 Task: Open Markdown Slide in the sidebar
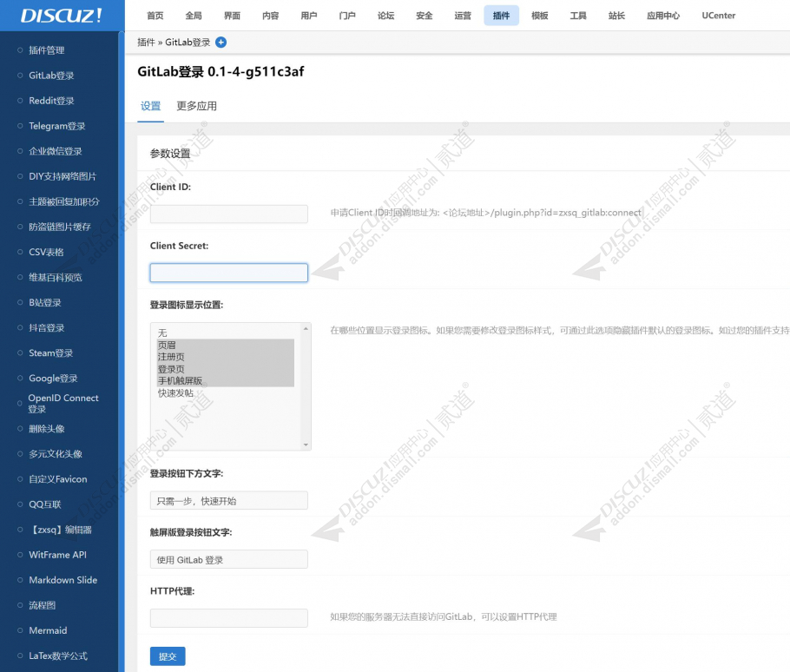point(63,580)
